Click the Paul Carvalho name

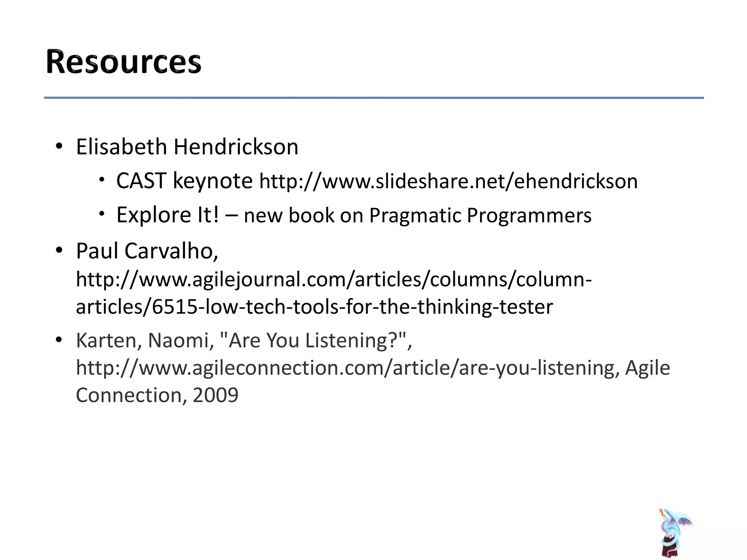click(x=147, y=251)
